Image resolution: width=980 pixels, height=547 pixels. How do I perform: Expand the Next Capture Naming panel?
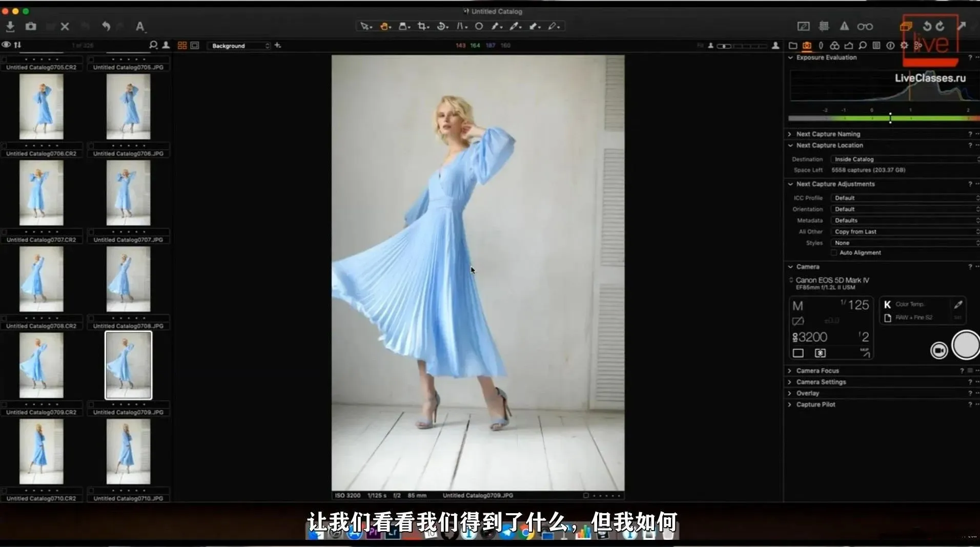tap(790, 134)
